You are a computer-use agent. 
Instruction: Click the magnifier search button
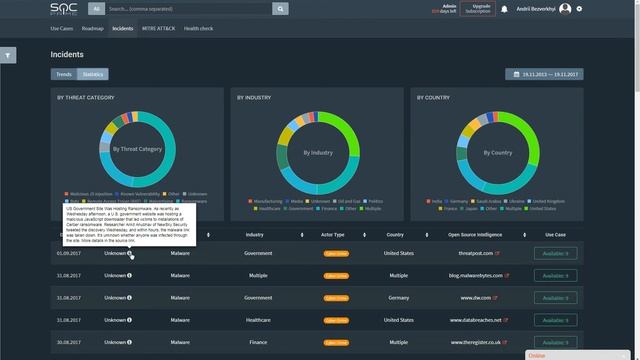click(280, 9)
